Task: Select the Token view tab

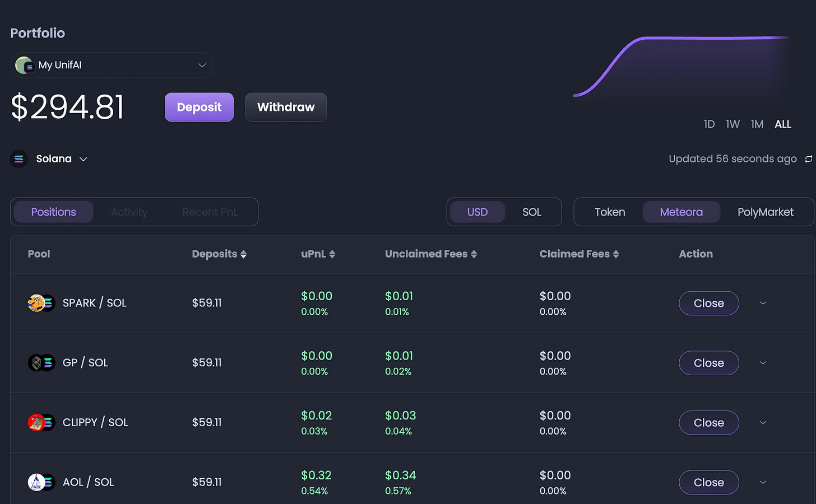Action: click(x=610, y=212)
